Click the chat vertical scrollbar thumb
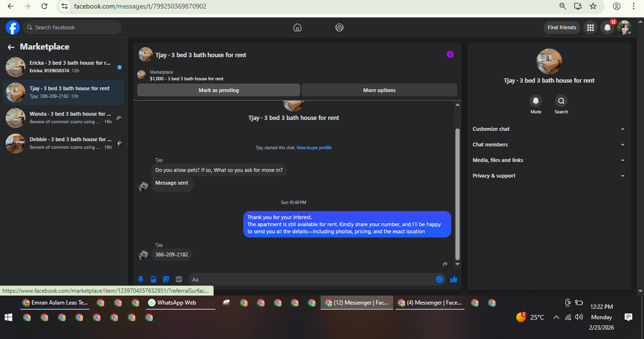This screenshot has width=644, height=339. pos(457,194)
